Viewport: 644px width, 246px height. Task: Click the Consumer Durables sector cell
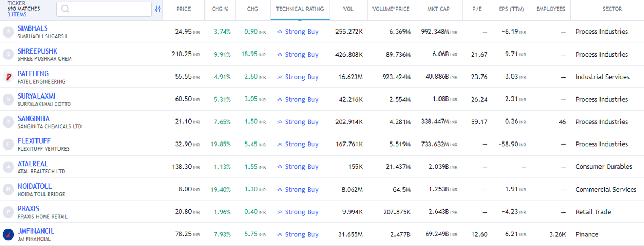click(604, 167)
